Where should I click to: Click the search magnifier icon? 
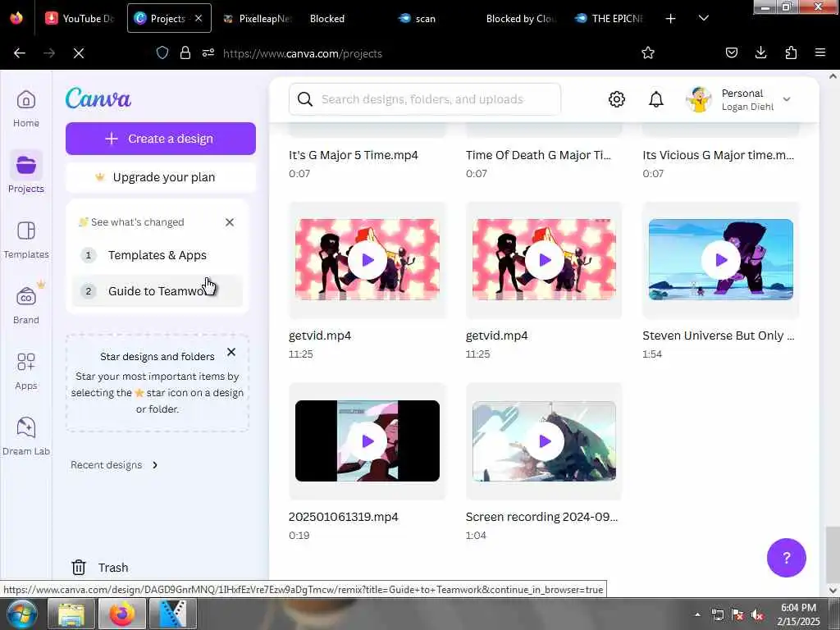point(305,99)
